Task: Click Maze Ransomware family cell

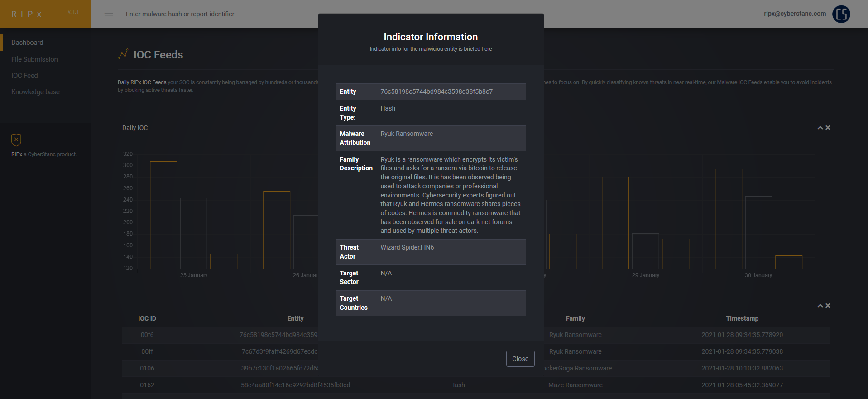Action: [x=575, y=385]
